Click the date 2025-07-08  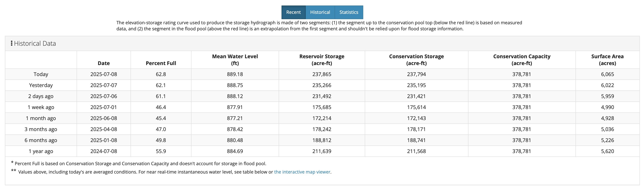pyautogui.click(x=104, y=74)
